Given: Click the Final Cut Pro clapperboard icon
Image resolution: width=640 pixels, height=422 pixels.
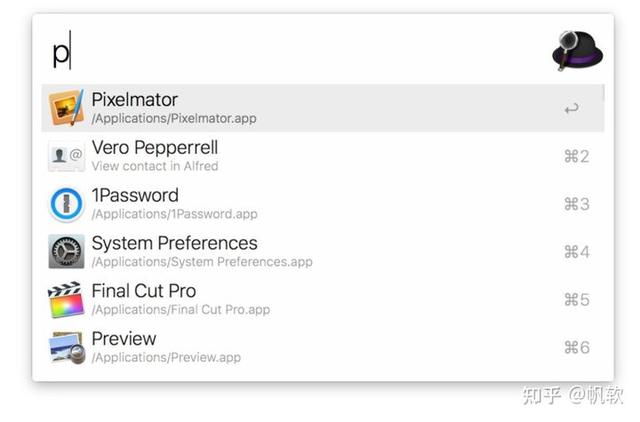Looking at the screenshot, I should point(65,299).
